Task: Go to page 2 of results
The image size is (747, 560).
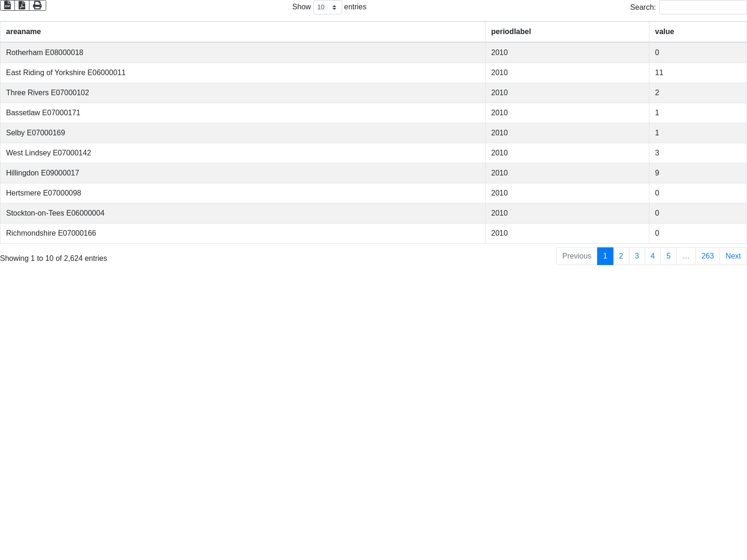Action: click(x=621, y=256)
